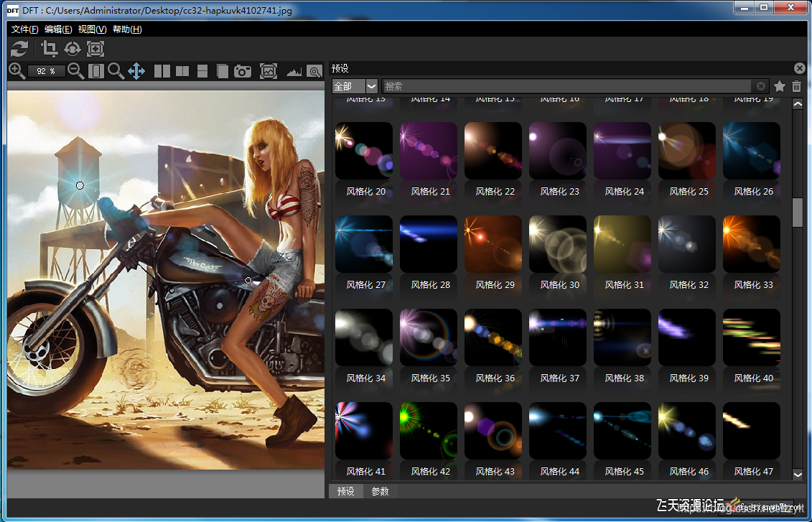Select preset thumbnail 风格化 35

point(429,337)
